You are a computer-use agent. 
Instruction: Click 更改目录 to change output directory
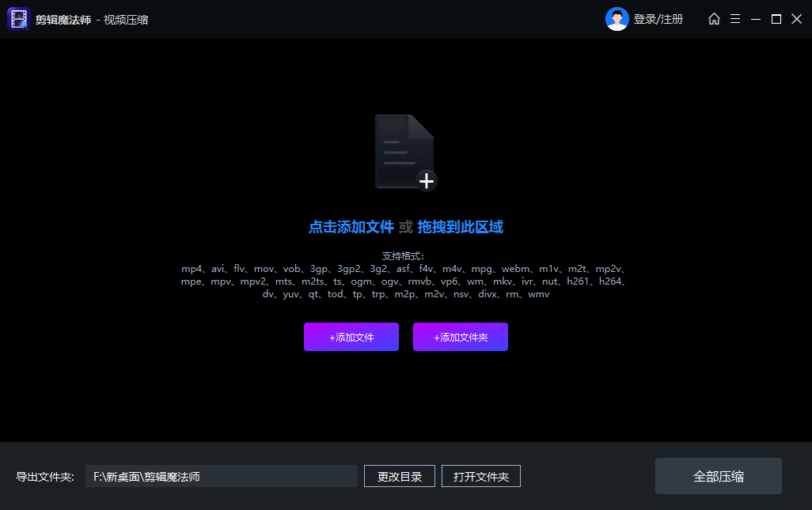(x=400, y=477)
